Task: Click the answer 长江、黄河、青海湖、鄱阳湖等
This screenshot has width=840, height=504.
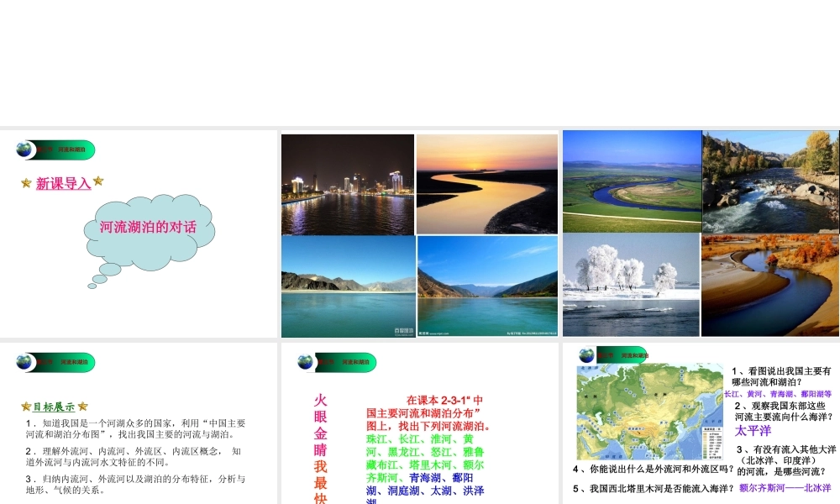Action: click(x=778, y=394)
